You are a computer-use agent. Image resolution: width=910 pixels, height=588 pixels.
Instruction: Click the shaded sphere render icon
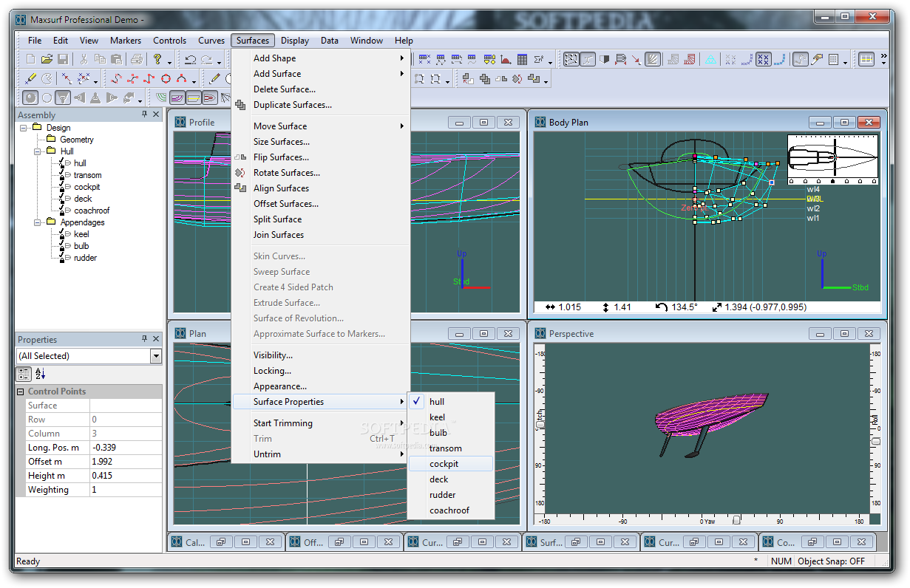30,98
